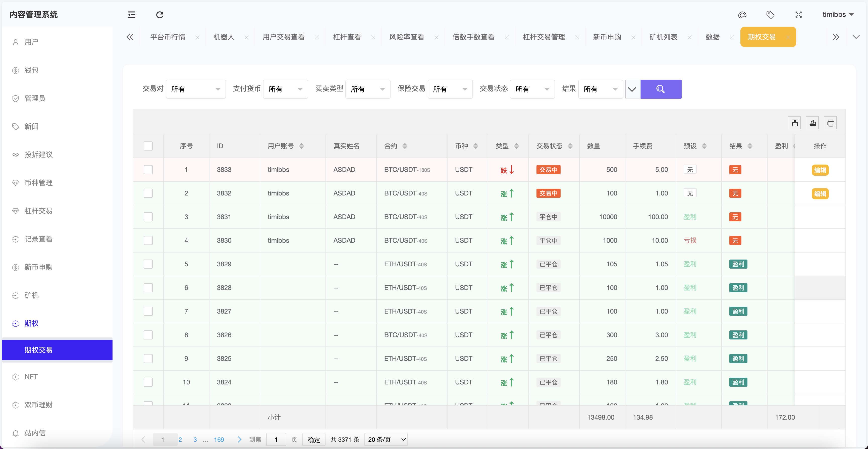Viewport: 868px width, 449px height.
Task: Open the 交易对 filter dropdown
Action: (x=196, y=89)
